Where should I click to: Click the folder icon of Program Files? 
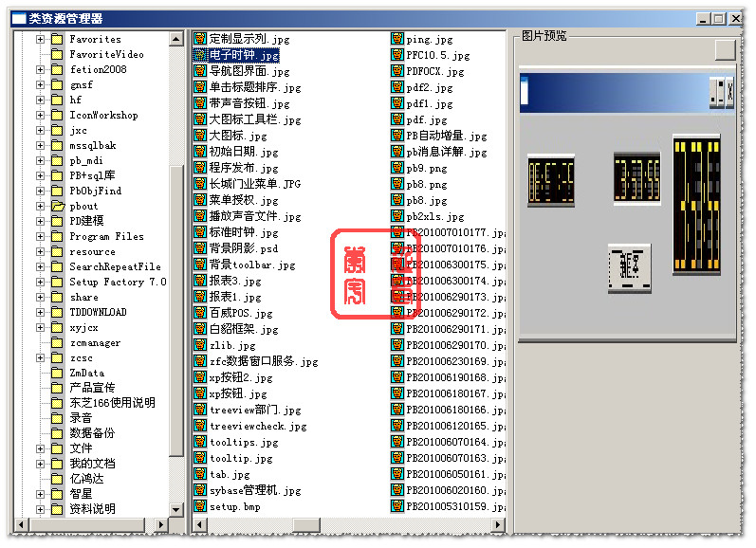point(57,236)
